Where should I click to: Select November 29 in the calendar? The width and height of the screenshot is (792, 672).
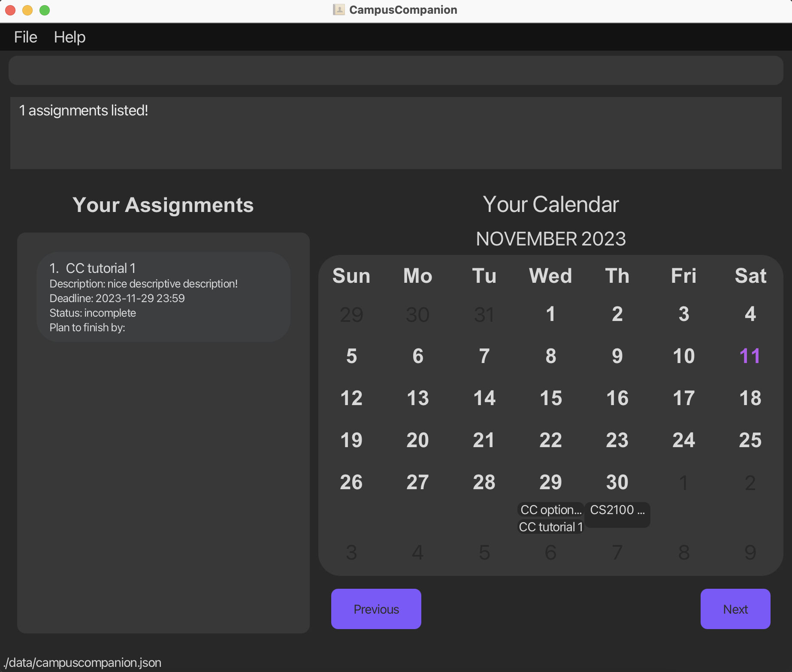click(x=550, y=482)
